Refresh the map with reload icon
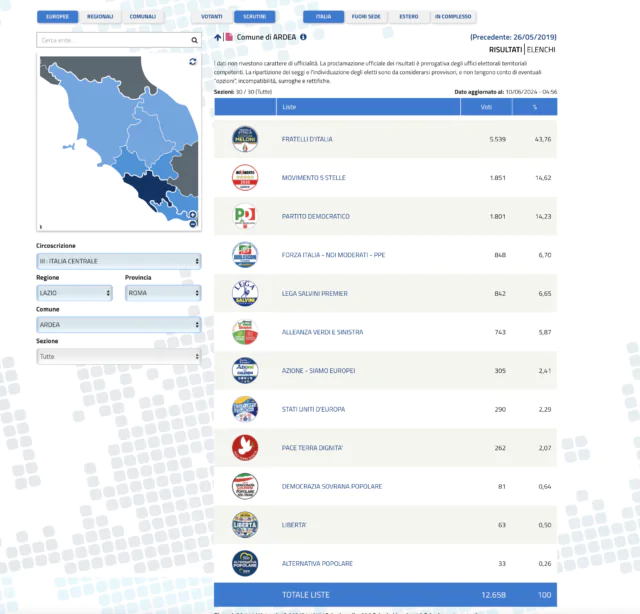640x614 pixels. [x=193, y=62]
